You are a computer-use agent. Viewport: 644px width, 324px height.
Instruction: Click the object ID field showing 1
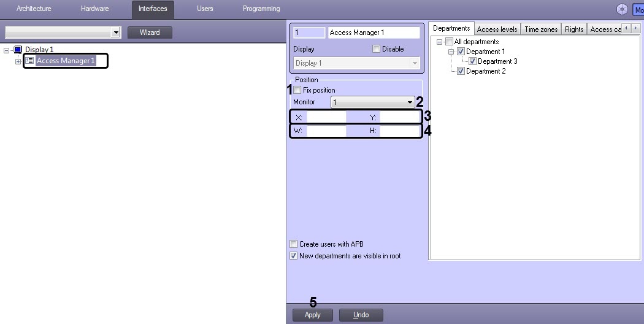[310, 33]
